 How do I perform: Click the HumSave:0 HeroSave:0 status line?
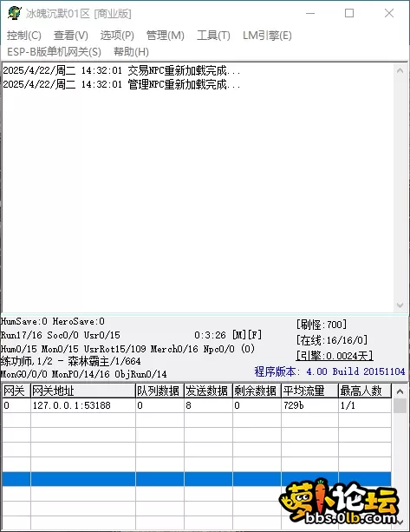click(x=53, y=321)
